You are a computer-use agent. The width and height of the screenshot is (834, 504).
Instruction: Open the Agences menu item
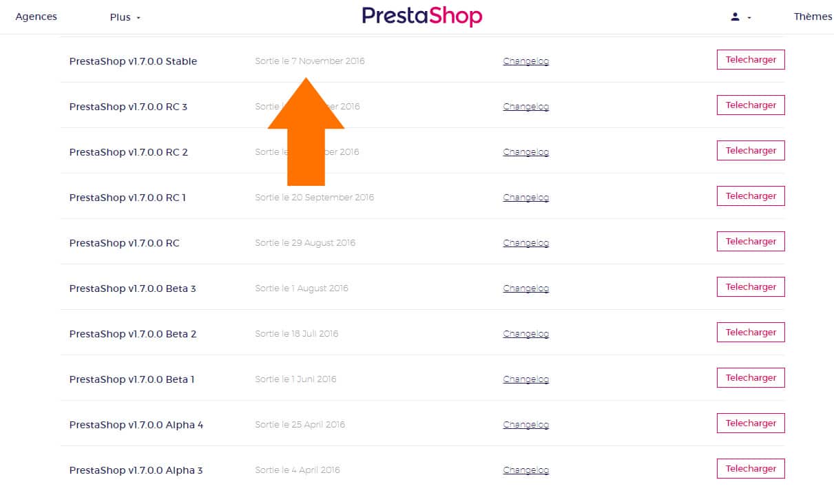coord(37,17)
